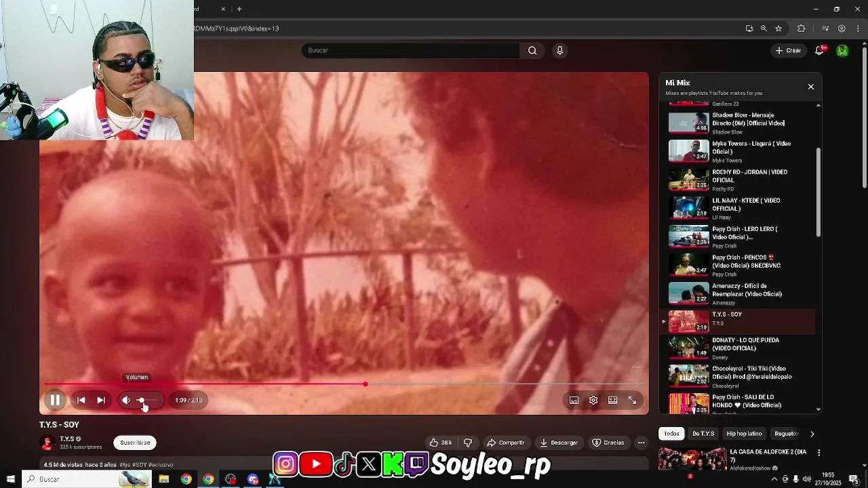
Task: Play Amenazzy - Difícil de Reemplazar from mix
Action: [x=741, y=293]
